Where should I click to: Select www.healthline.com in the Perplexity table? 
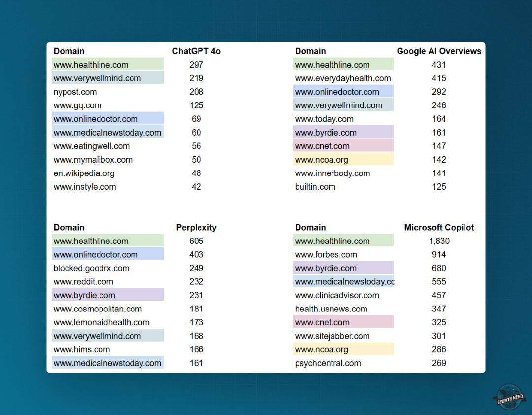coord(107,241)
